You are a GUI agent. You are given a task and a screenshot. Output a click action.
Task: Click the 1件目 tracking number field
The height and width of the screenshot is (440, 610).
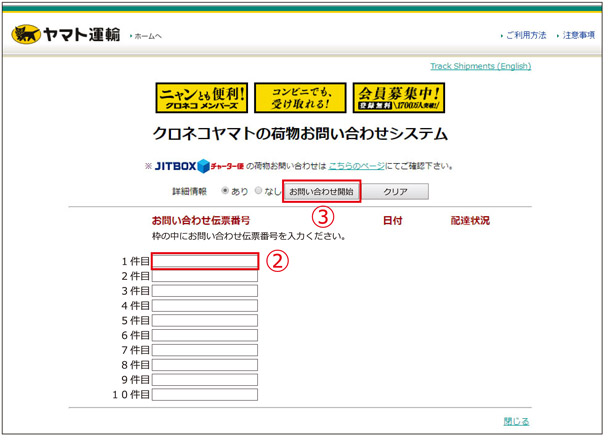205,261
